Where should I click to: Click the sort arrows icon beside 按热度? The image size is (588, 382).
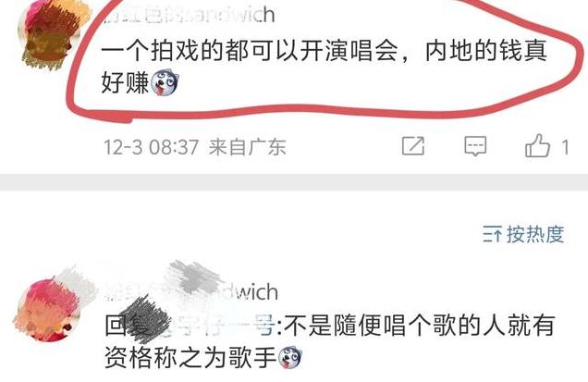point(492,235)
